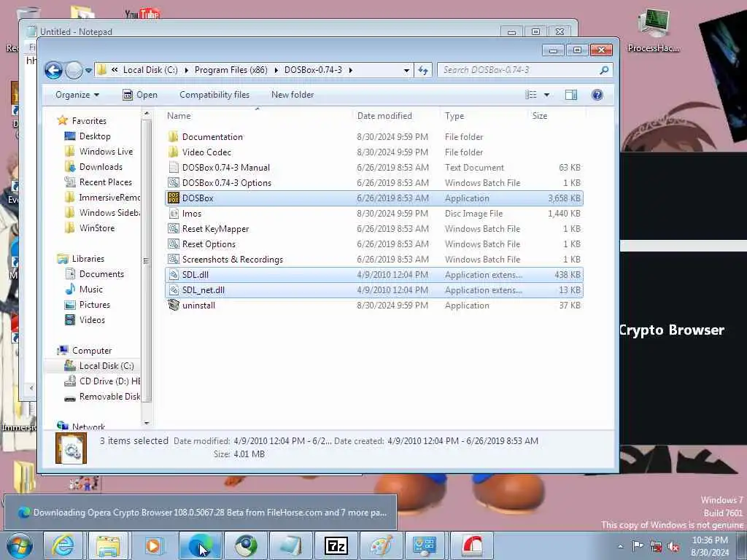Toggle the preview pane icon
Image resolution: width=747 pixels, height=560 pixels.
(x=570, y=95)
